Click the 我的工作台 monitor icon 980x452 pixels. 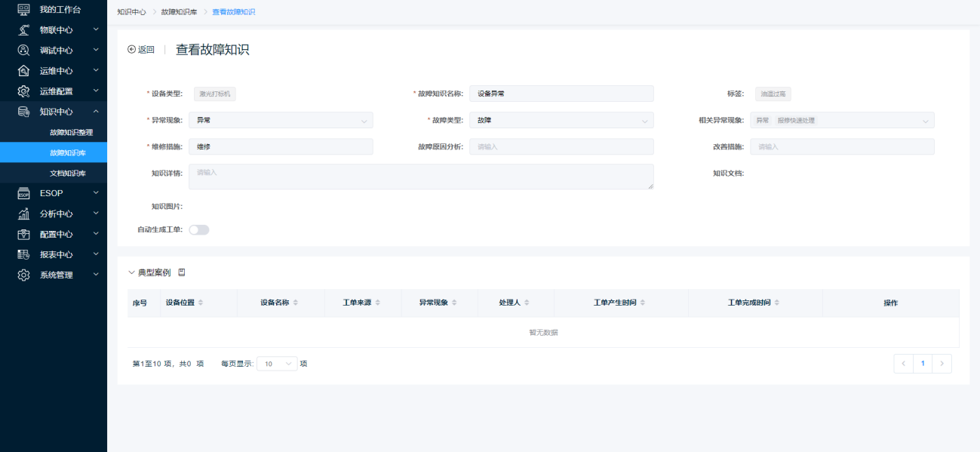[x=23, y=10]
